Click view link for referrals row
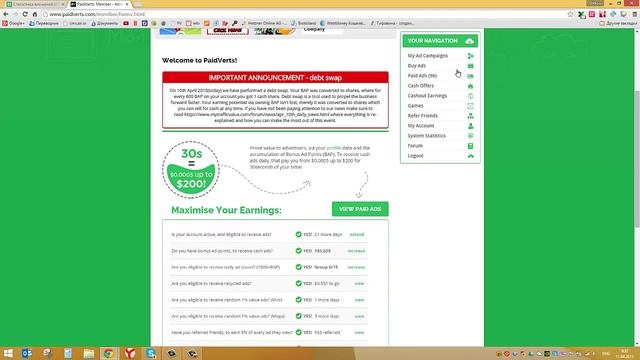This screenshot has height=360, width=640. (x=359, y=332)
